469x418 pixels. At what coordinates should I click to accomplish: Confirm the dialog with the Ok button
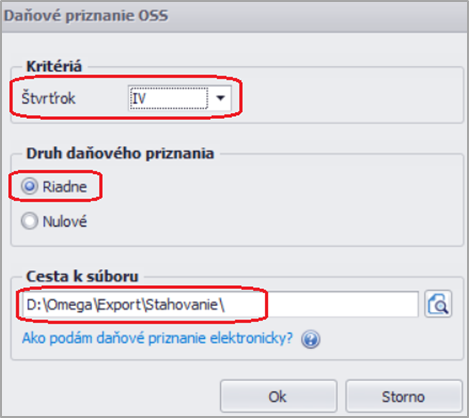coord(278,397)
